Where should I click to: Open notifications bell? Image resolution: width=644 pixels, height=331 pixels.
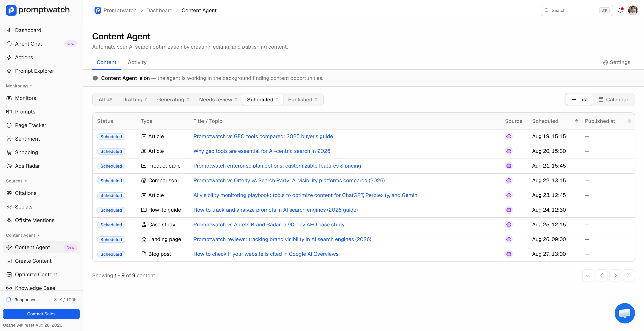coord(620,10)
